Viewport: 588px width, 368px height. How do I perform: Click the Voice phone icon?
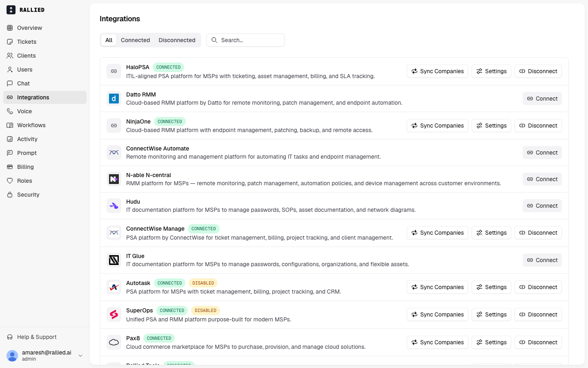[10, 111]
